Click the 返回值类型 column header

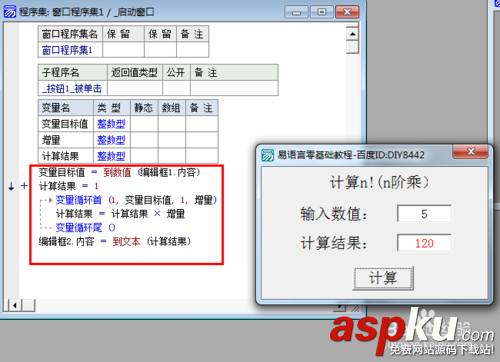point(135,72)
